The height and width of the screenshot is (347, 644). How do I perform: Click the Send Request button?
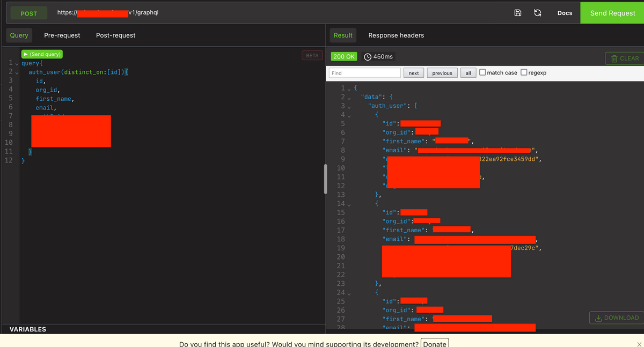pyautogui.click(x=612, y=12)
